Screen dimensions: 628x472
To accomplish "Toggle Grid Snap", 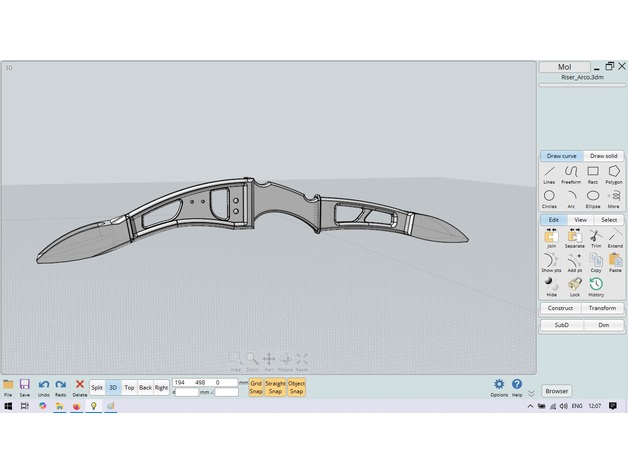I will tap(256, 387).
